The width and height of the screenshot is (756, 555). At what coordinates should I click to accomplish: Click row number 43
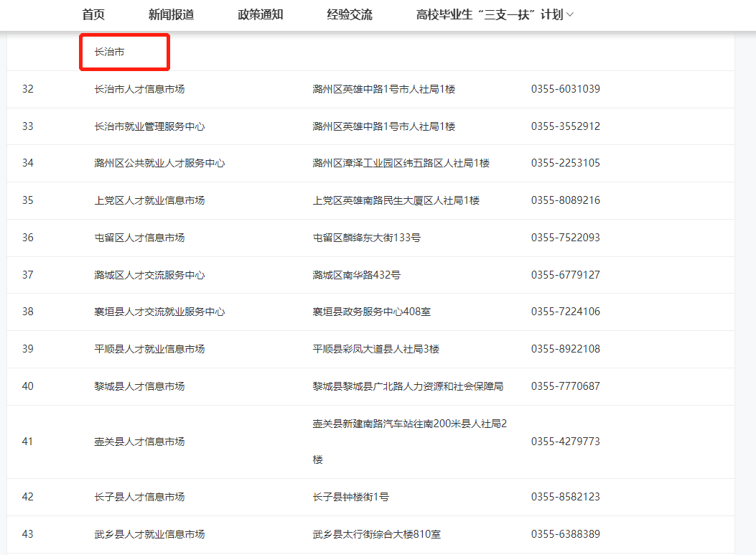[28, 534]
